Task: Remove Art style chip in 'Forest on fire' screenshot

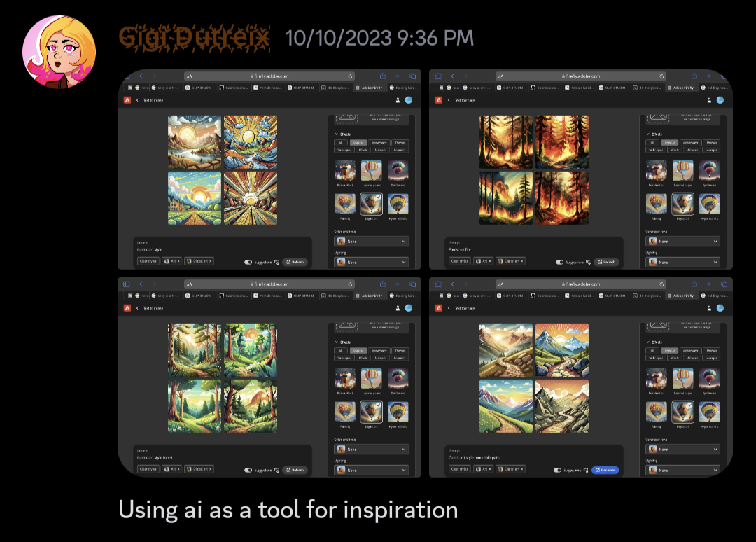Action: pos(490,261)
